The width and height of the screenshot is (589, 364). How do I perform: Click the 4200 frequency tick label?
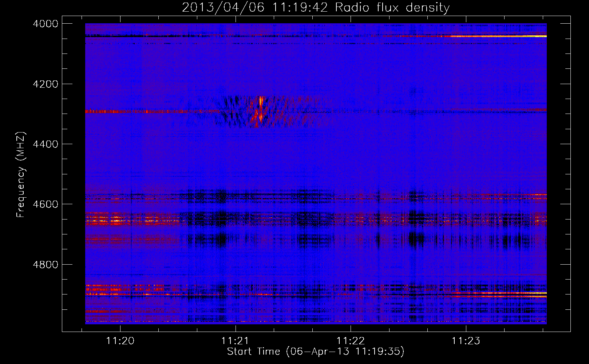(x=46, y=84)
